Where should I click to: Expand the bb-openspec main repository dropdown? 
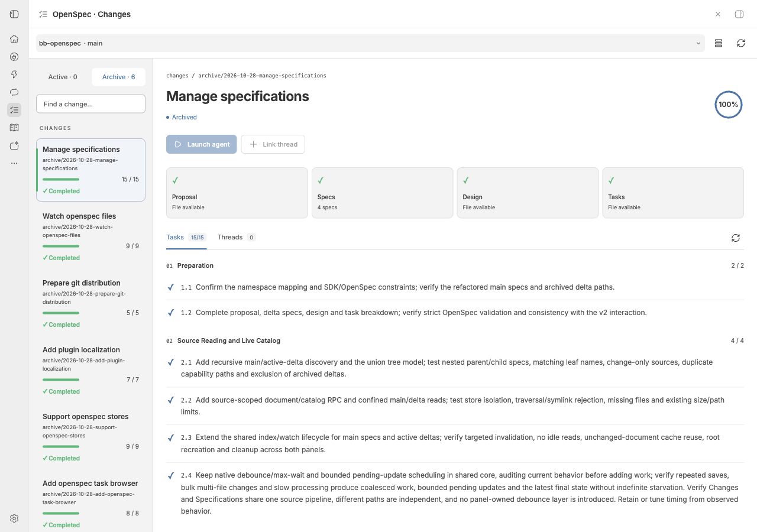[x=370, y=43]
